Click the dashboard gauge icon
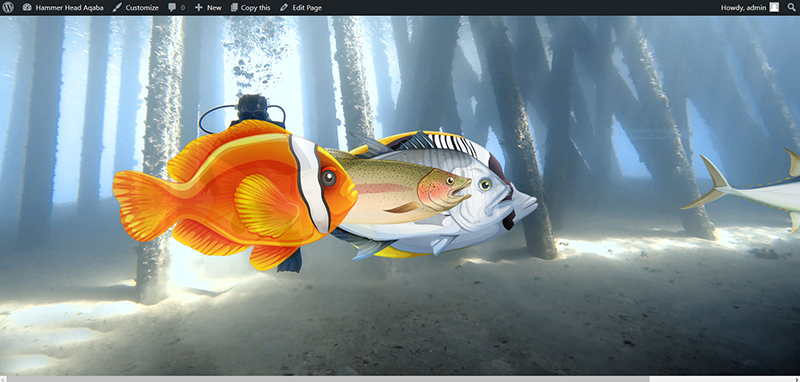The width and height of the screenshot is (800, 382). 27,8
